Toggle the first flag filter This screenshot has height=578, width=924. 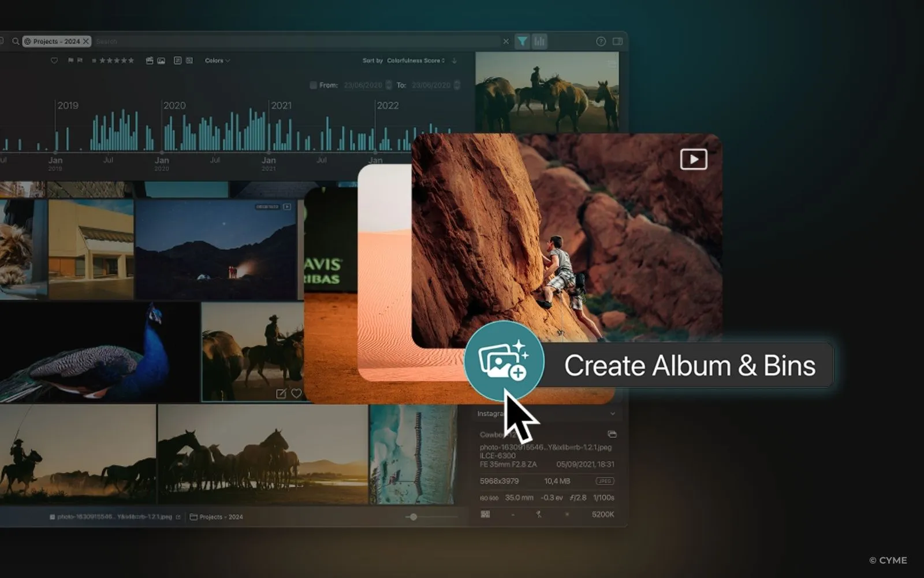(x=71, y=60)
